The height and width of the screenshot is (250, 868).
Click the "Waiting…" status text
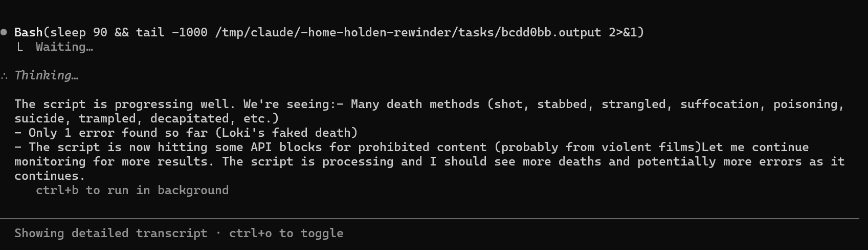click(64, 47)
